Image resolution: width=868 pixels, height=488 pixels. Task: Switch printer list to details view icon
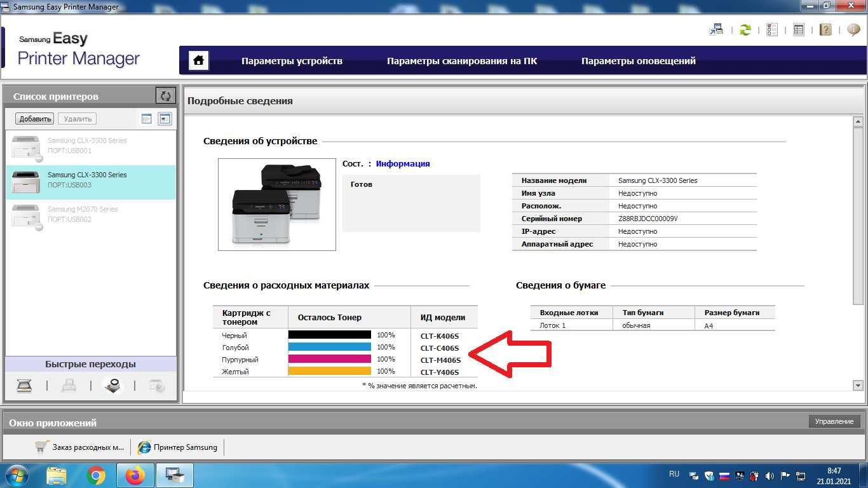(x=165, y=118)
